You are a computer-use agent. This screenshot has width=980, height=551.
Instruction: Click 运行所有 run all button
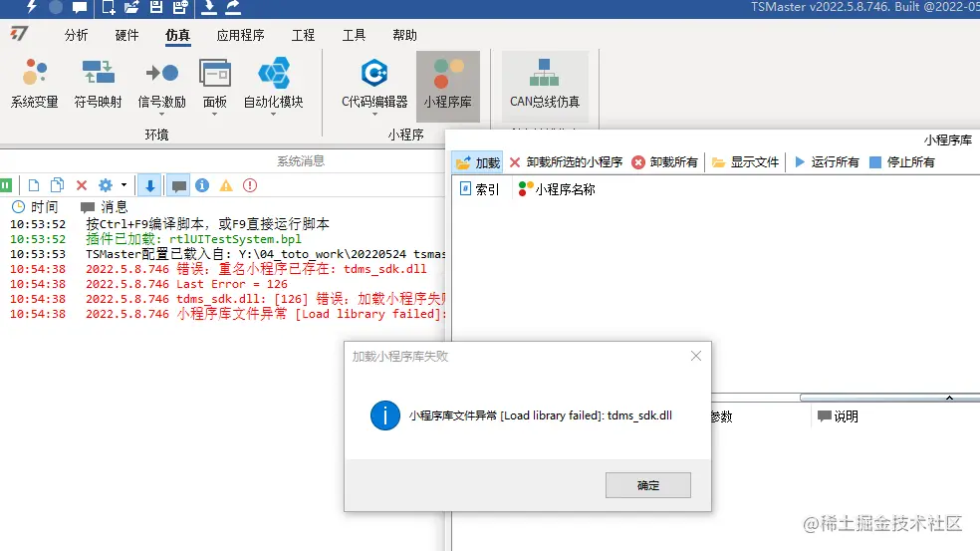coord(827,162)
